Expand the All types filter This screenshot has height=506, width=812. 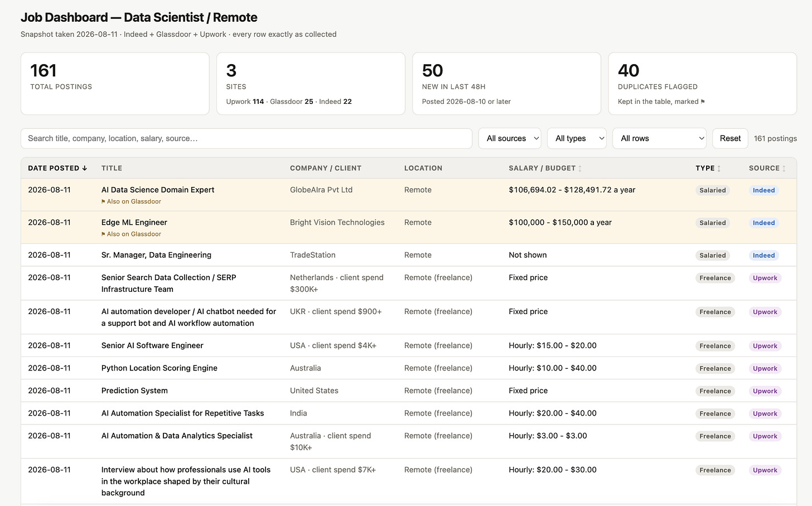pos(577,138)
